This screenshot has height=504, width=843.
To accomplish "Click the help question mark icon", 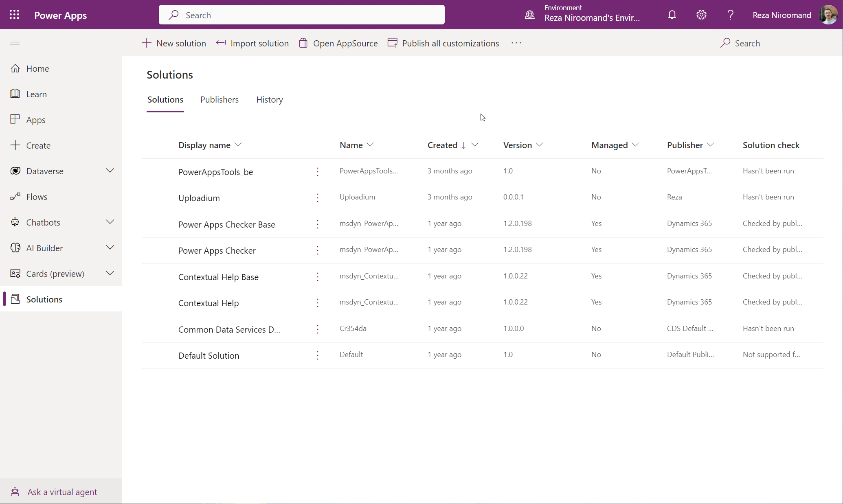I will (730, 15).
